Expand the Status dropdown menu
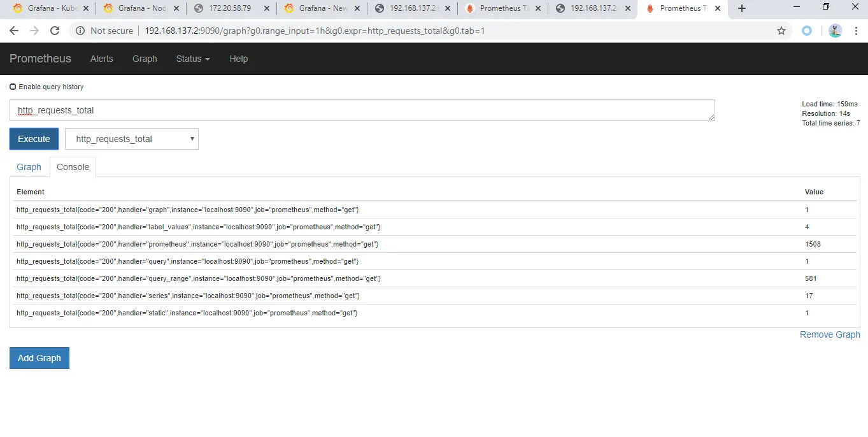The height and width of the screenshot is (437, 868). pyautogui.click(x=193, y=59)
